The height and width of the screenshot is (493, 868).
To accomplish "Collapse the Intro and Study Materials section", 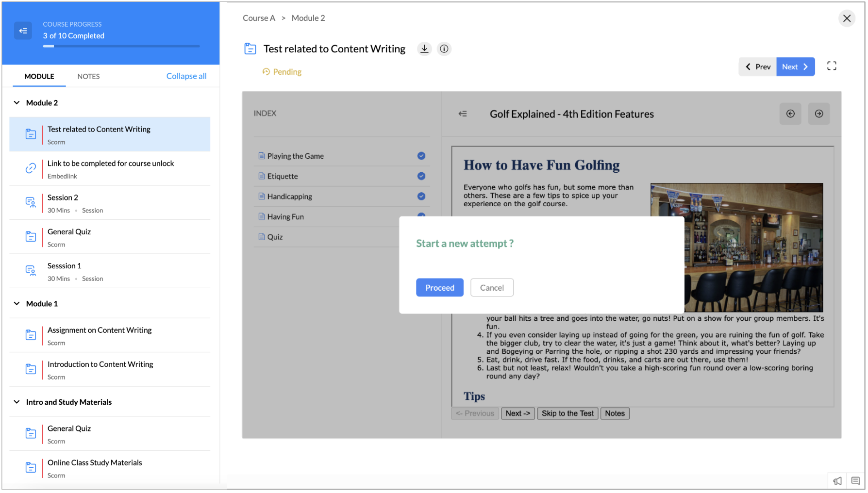I will [17, 402].
